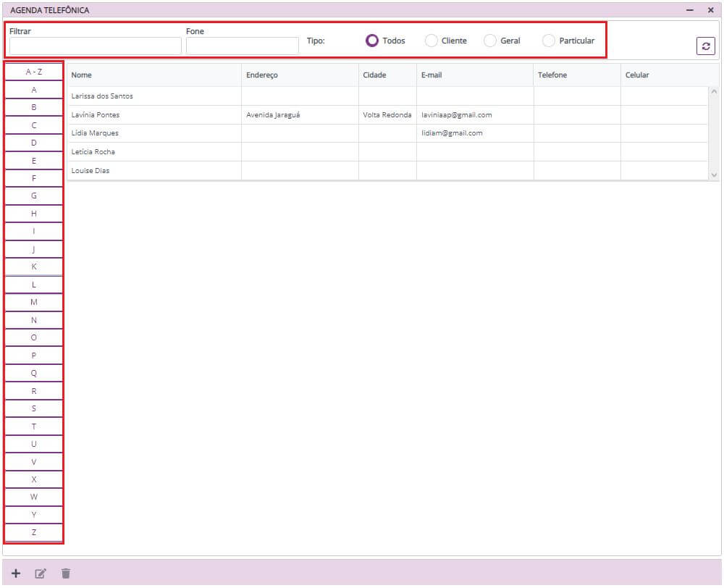
Task: Minimize the Agenda Telefônica window
Action: pyautogui.click(x=690, y=10)
